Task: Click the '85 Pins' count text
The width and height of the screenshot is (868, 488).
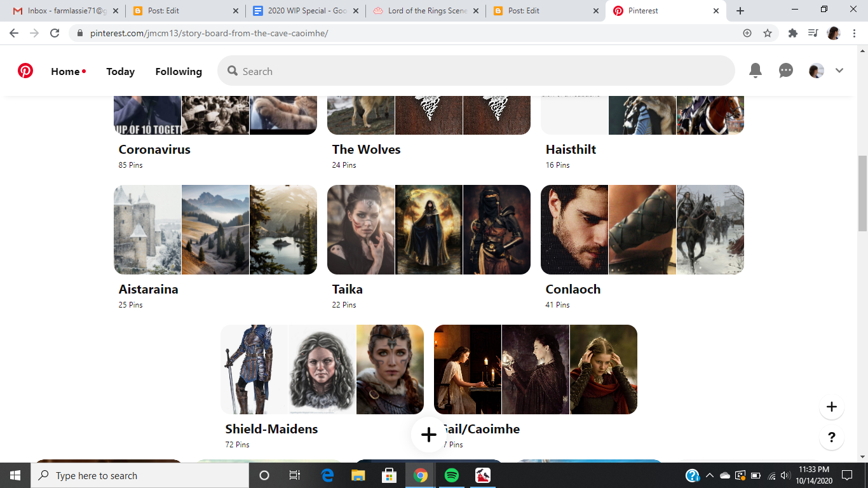Action: tap(130, 165)
